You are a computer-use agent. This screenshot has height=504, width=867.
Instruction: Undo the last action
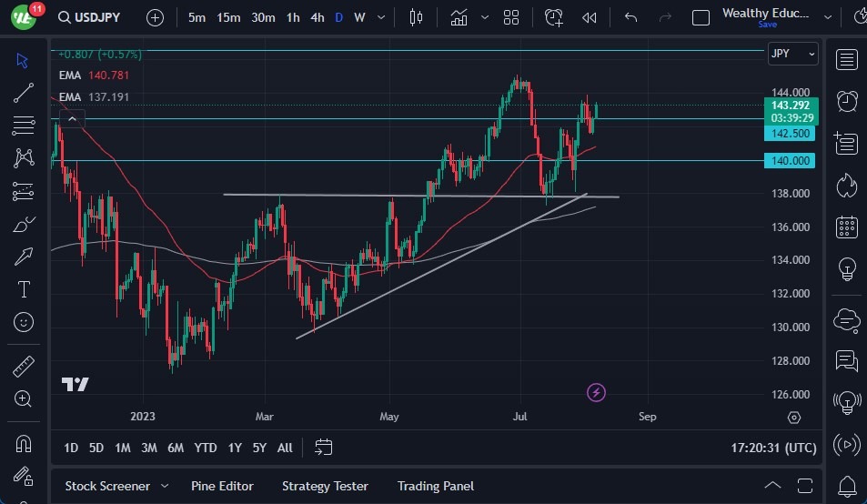pyautogui.click(x=630, y=17)
